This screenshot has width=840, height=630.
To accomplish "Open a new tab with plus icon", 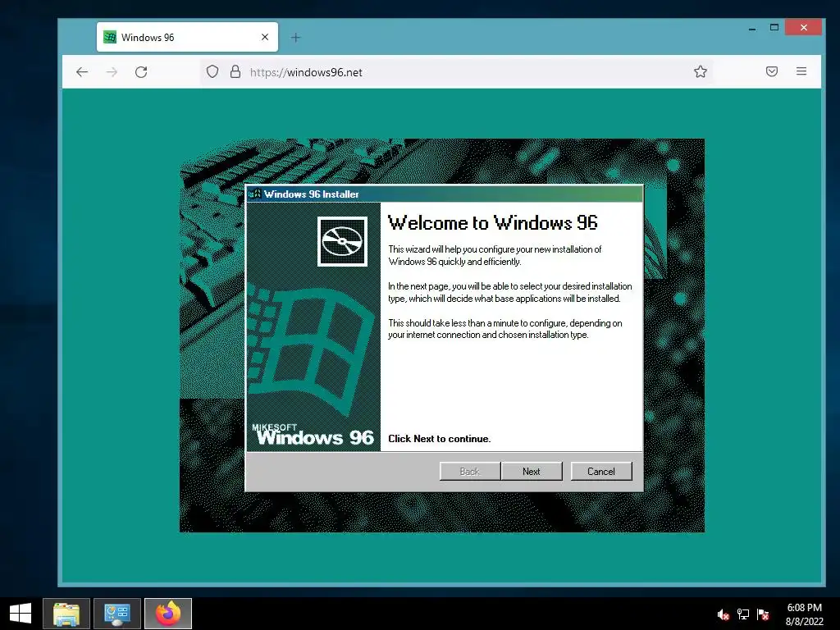I will click(295, 38).
